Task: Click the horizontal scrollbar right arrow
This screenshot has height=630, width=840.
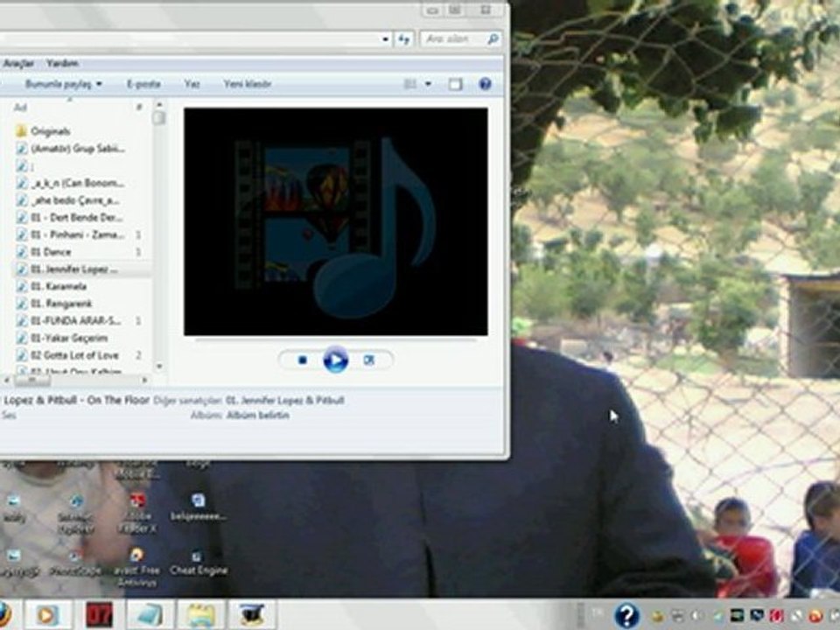Action: point(144,381)
